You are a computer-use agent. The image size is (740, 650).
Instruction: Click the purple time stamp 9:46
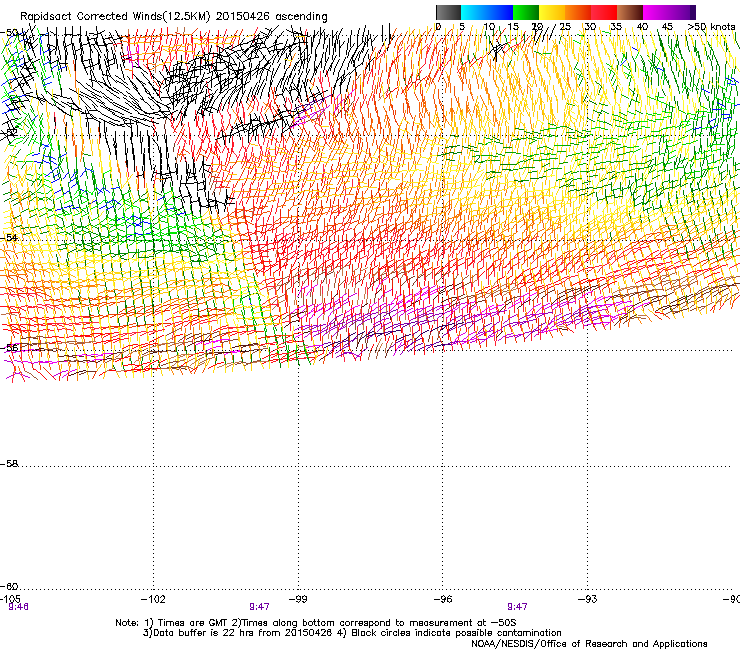click(x=18, y=607)
